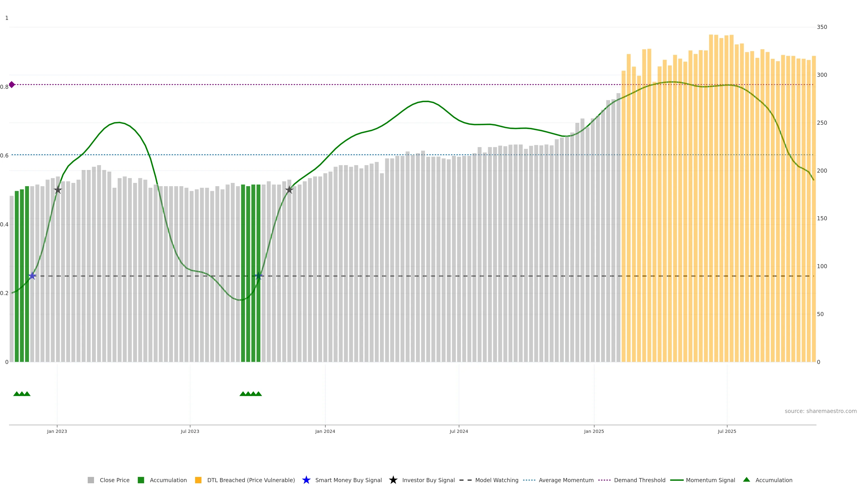Click the orange DTL Breached legend swatch

click(198, 480)
